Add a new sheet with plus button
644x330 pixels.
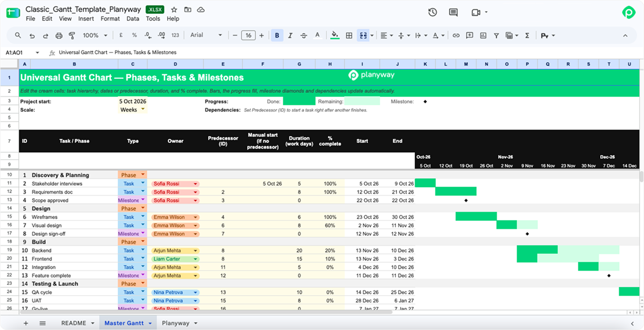(x=26, y=323)
